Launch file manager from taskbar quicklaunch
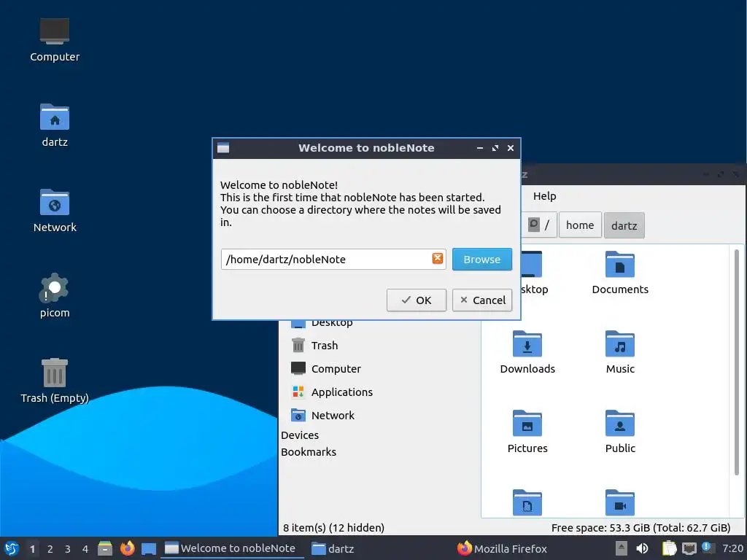The width and height of the screenshot is (747, 560). click(x=105, y=548)
